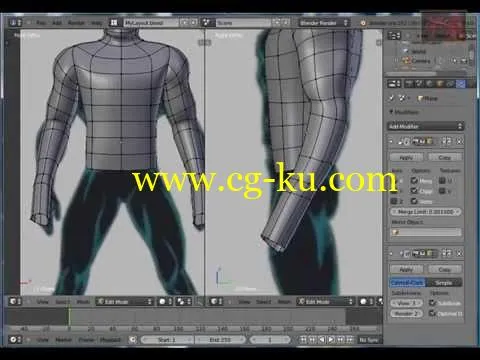Viewport: 480px width, 360px height.
Task: Open Mesh menu in left 3D view
Action: 83,302
